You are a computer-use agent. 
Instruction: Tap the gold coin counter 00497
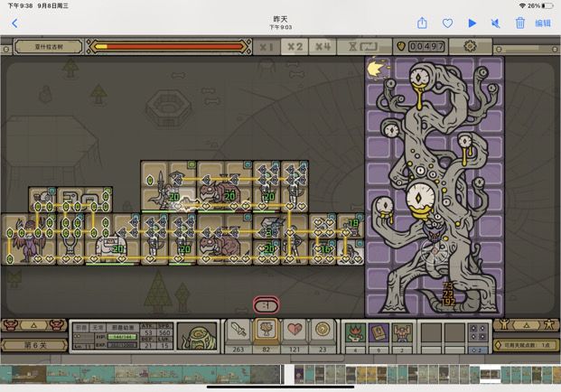421,46
